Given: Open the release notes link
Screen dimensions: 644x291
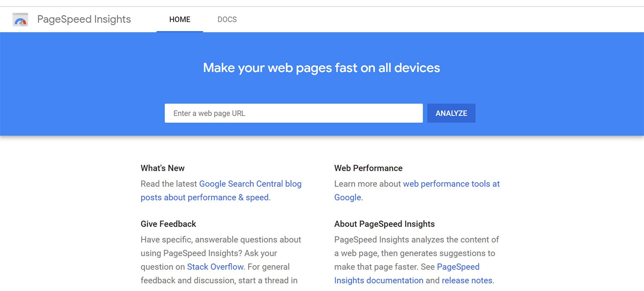Looking at the screenshot, I should pyautogui.click(x=467, y=281).
